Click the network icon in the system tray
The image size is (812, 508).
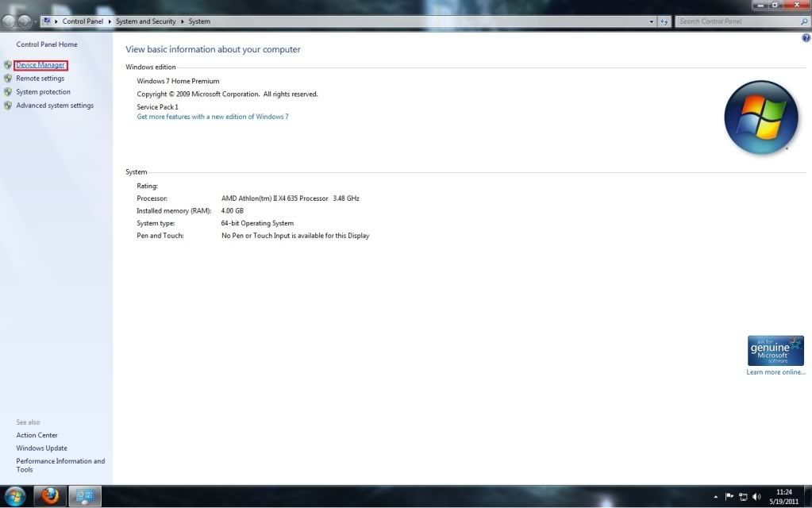coord(743,497)
